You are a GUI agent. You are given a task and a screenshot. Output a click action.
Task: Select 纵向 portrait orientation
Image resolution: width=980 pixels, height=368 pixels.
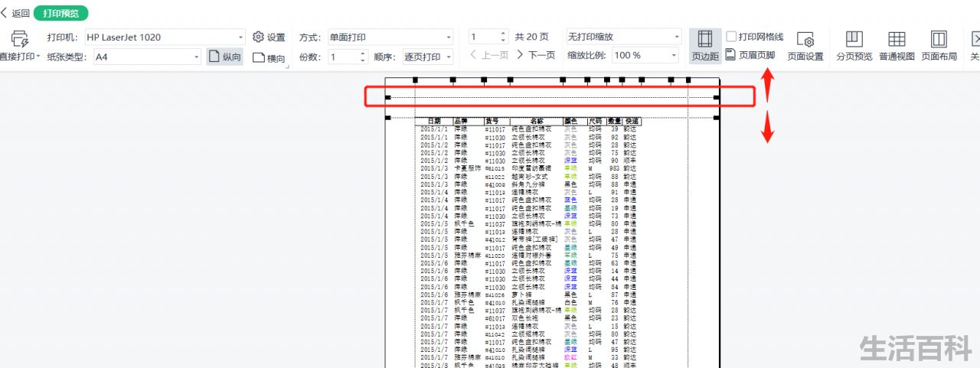pos(225,57)
